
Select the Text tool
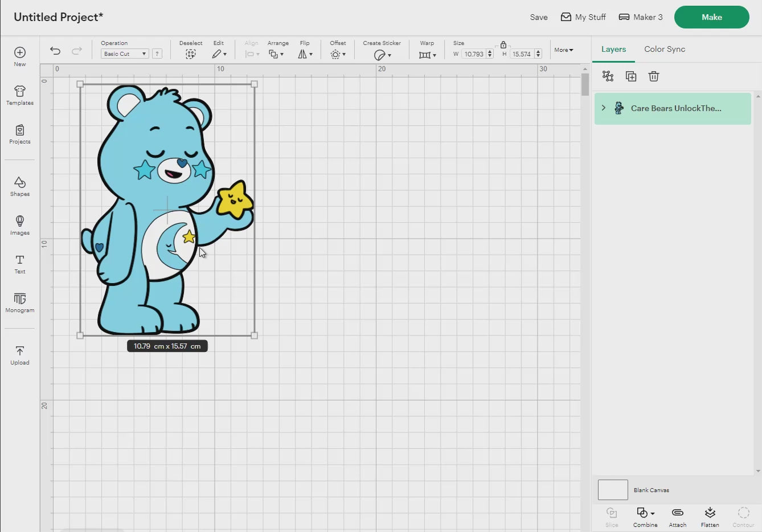pos(20,264)
